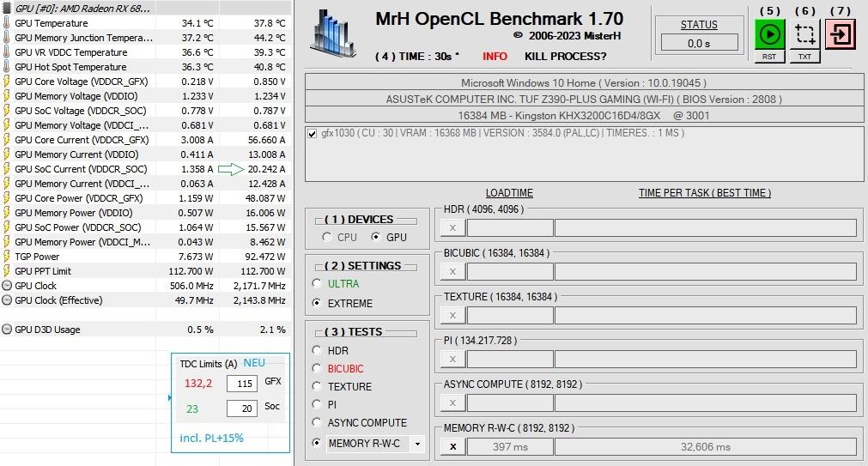This screenshot has height=466, width=868.
Task: Click the lightning icon beside TGP Power
Action: (x=7, y=257)
